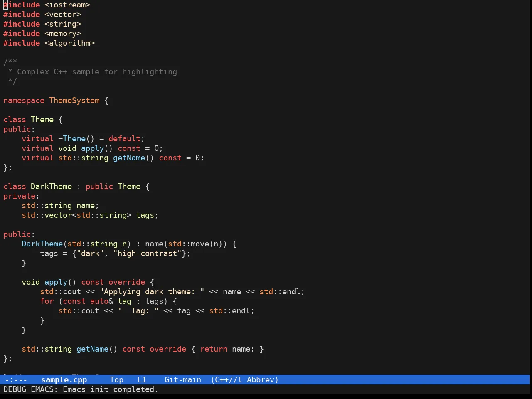Click the DarkTheme class name in declaration
The height and width of the screenshot is (399, 532).
pyautogui.click(x=51, y=187)
